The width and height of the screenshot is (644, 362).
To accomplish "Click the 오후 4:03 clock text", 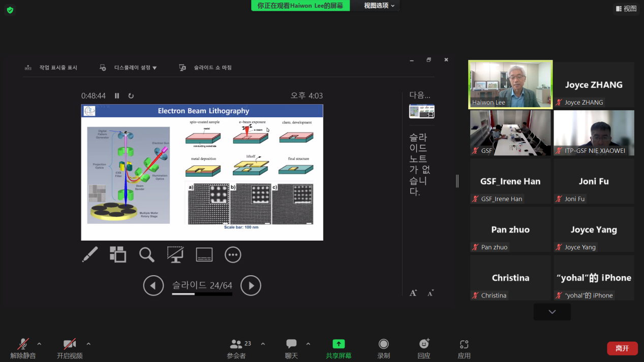I will [306, 96].
